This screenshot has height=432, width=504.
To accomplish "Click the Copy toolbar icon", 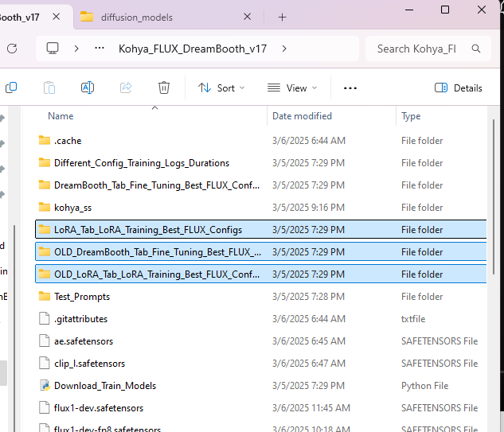I will click(11, 88).
